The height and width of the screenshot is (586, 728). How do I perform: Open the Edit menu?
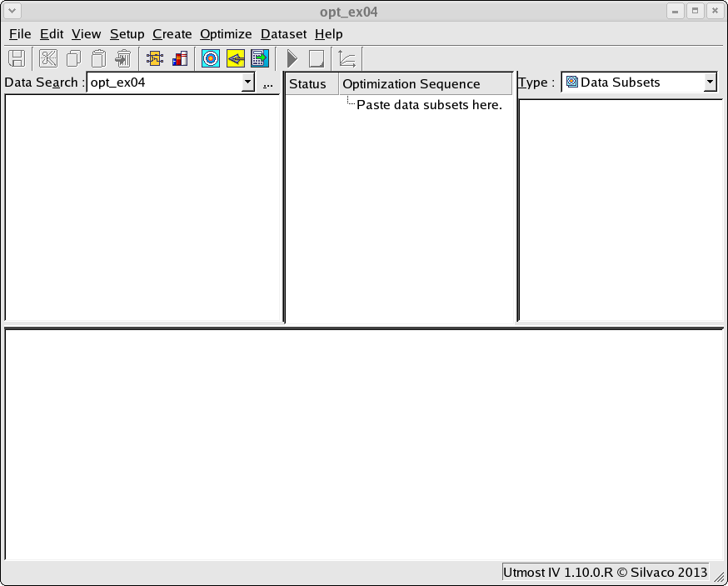point(52,34)
